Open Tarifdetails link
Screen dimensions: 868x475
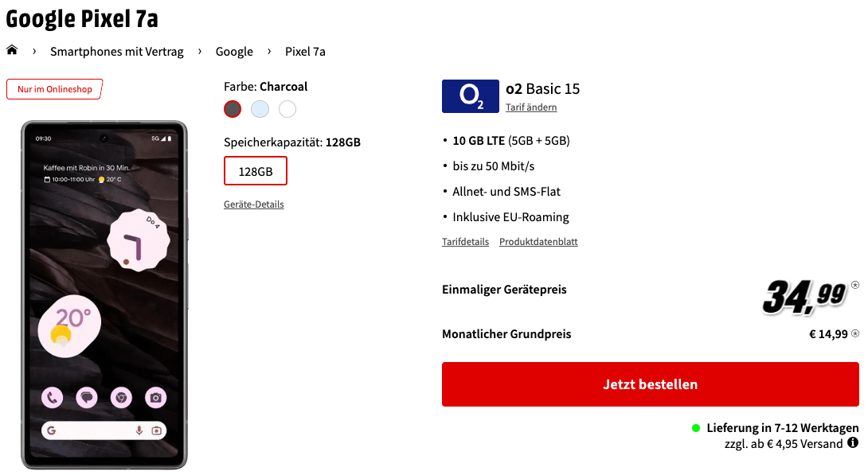pyautogui.click(x=465, y=242)
